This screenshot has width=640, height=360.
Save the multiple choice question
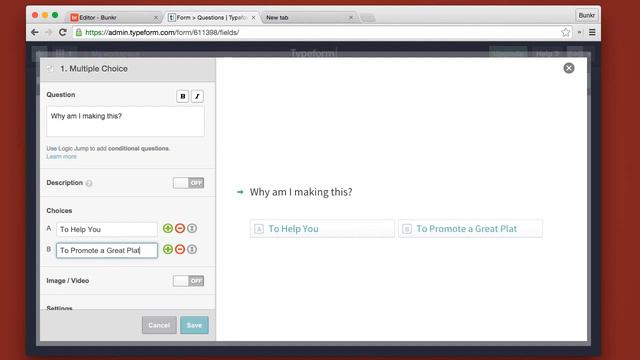pyautogui.click(x=194, y=325)
